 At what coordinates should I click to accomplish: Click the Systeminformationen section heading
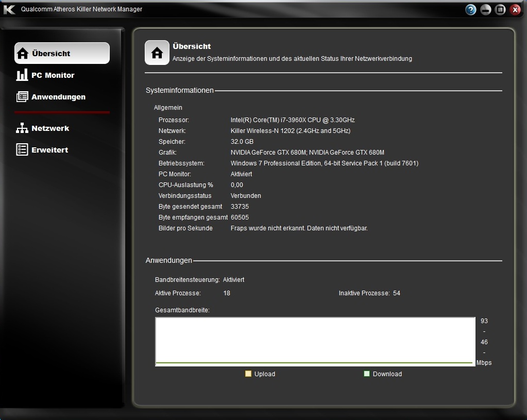pyautogui.click(x=179, y=91)
